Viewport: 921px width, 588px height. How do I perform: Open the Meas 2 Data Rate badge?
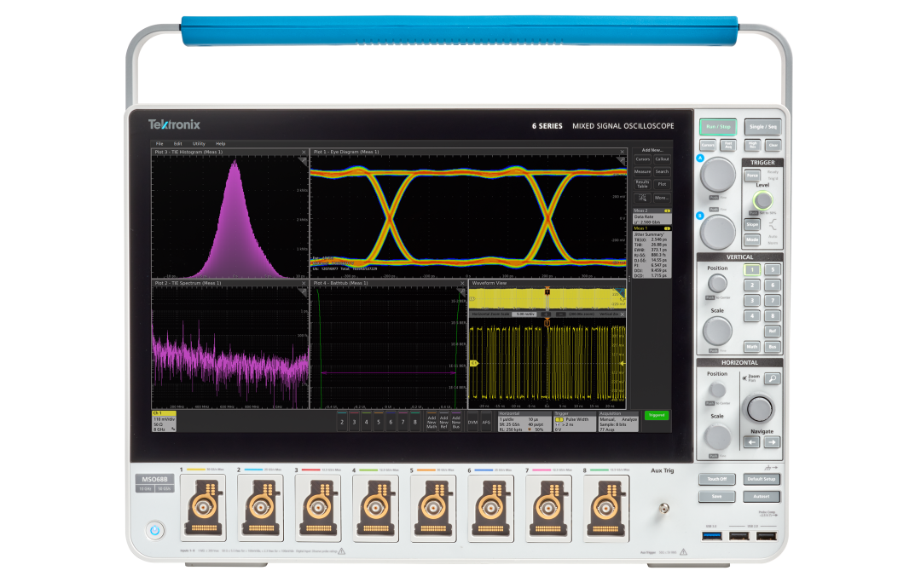click(x=652, y=216)
